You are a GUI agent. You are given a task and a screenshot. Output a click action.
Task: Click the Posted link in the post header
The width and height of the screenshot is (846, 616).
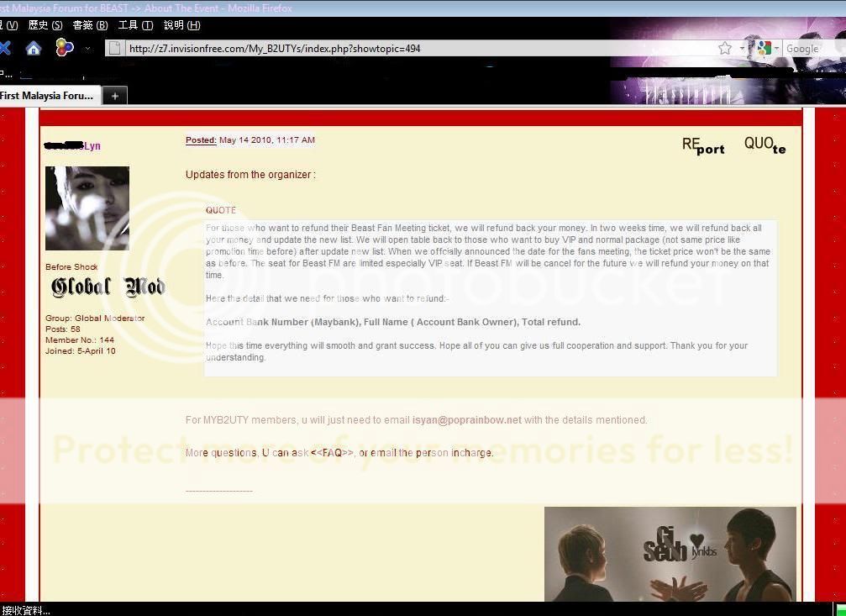pyautogui.click(x=202, y=140)
